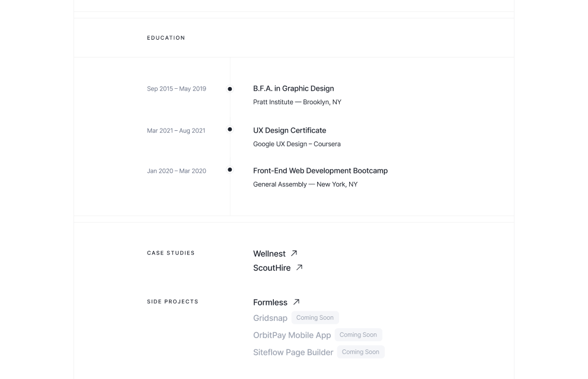Open the Wellnest case study
The image size is (588, 379).
[270, 253]
